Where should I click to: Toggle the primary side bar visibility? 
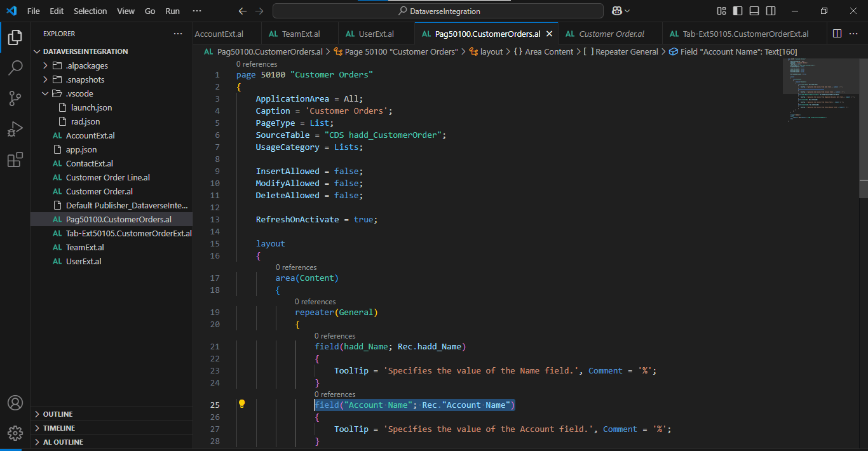738,11
